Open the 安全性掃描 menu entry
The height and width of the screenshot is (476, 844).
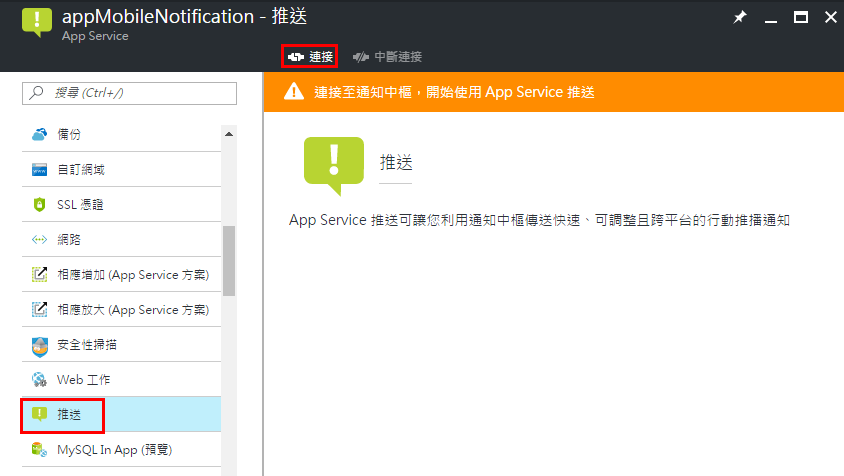pyautogui.click(x=122, y=345)
